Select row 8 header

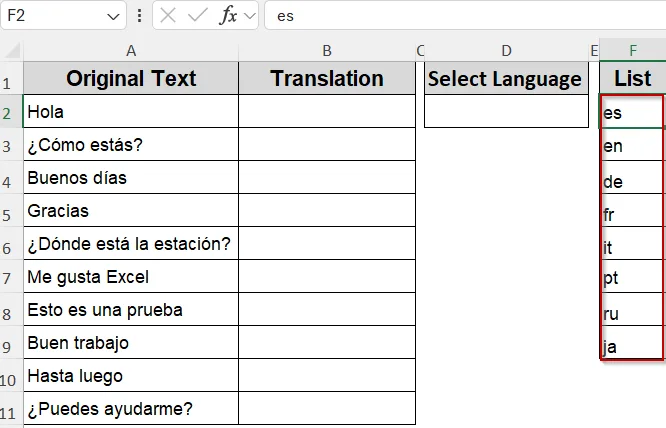tap(11, 310)
